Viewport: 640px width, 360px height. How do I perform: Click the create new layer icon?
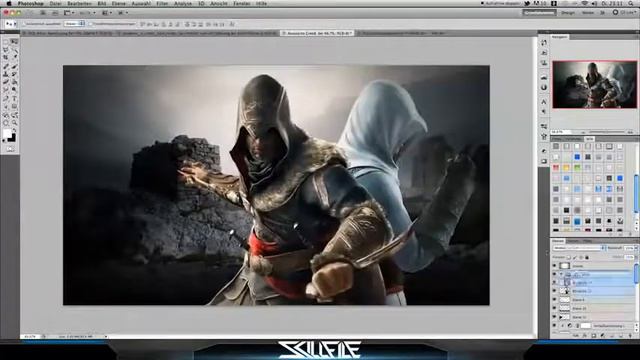click(x=620, y=336)
